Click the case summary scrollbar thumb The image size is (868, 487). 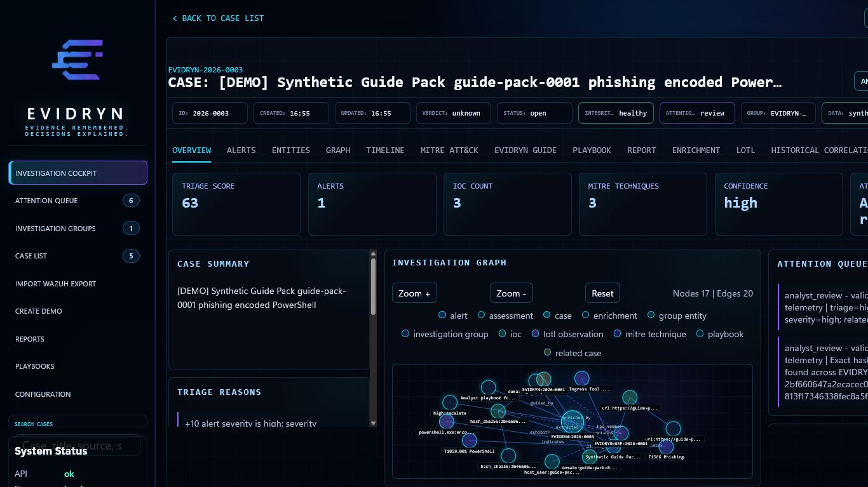click(373, 286)
